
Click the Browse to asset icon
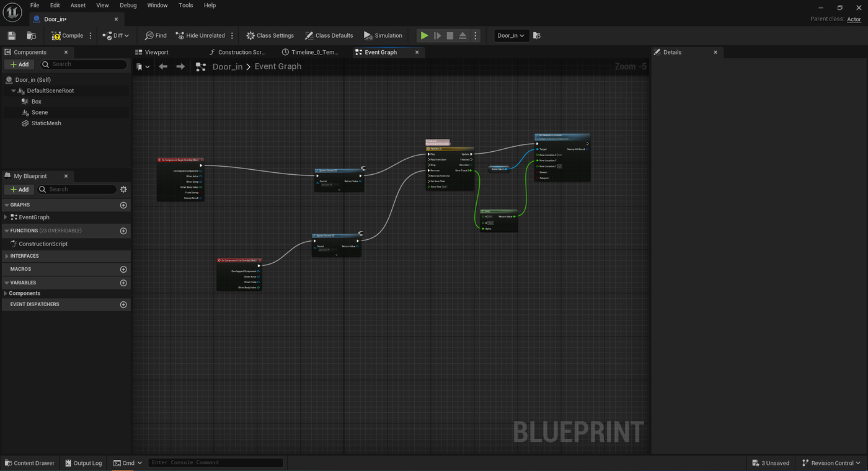click(32, 35)
